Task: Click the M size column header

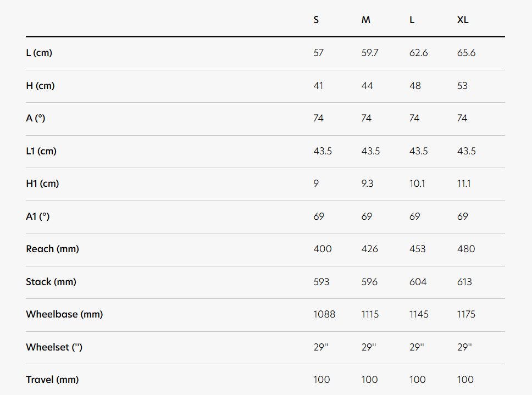Action: 366,20
